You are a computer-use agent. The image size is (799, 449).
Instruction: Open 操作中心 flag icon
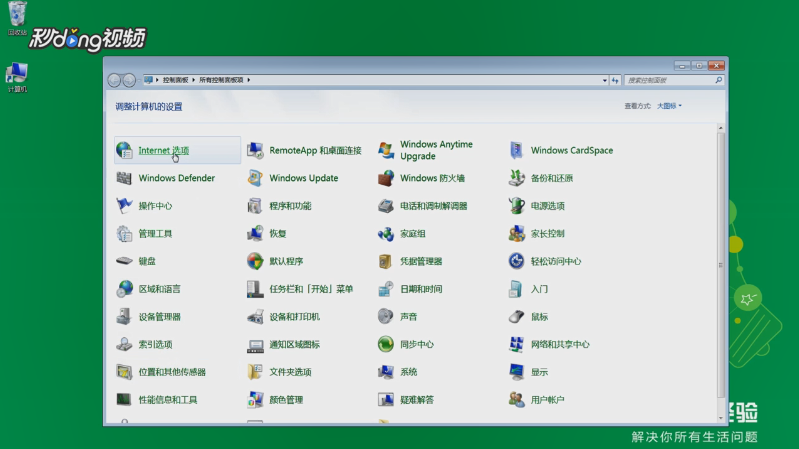pyautogui.click(x=124, y=205)
